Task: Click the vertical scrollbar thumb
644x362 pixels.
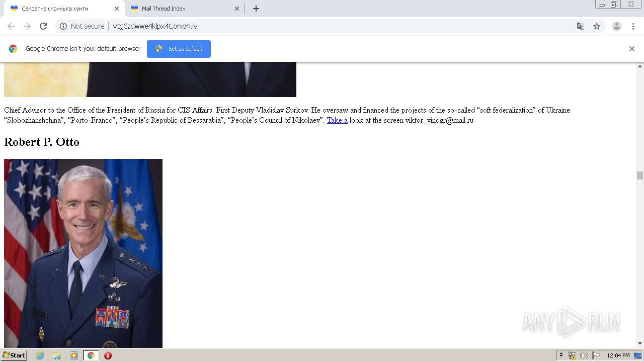Action: click(x=640, y=175)
